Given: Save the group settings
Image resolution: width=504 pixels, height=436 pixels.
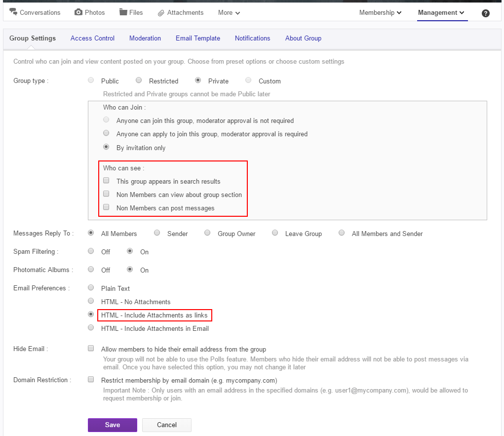Looking at the screenshot, I should [112, 425].
